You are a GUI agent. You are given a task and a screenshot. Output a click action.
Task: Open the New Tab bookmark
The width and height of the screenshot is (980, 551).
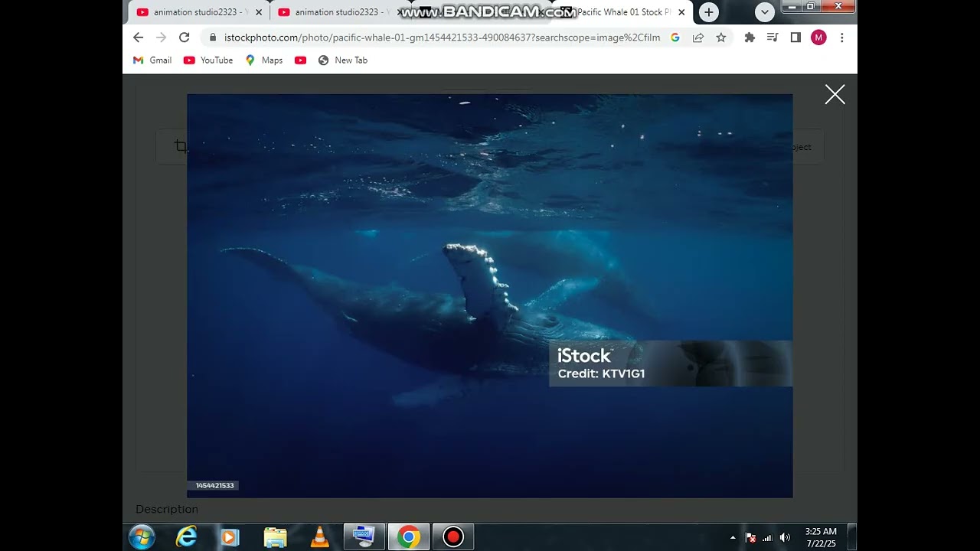[x=343, y=60]
